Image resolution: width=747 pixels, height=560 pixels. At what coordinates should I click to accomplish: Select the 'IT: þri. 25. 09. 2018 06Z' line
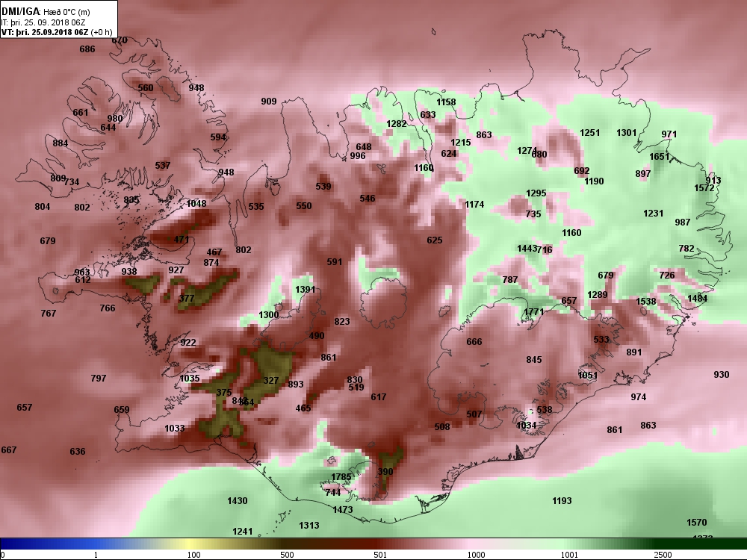point(43,22)
